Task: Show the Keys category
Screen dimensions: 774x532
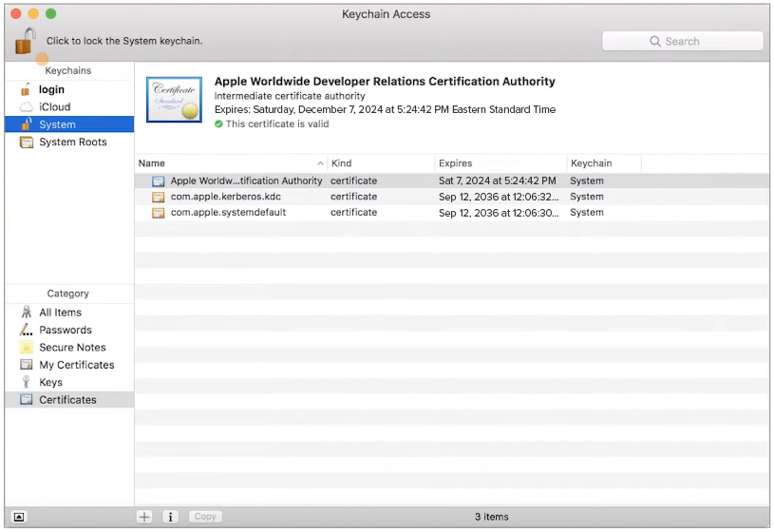Action: tap(69, 382)
